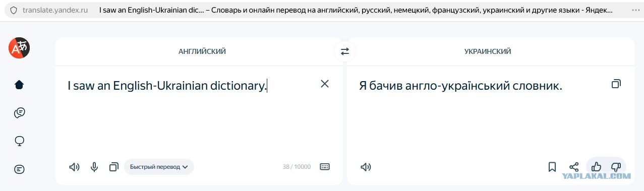
Task: Bookmark this translation
Action: pos(552,167)
